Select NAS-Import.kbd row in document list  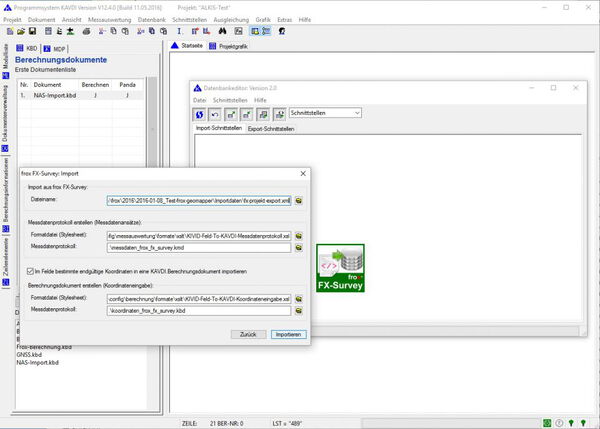55,95
